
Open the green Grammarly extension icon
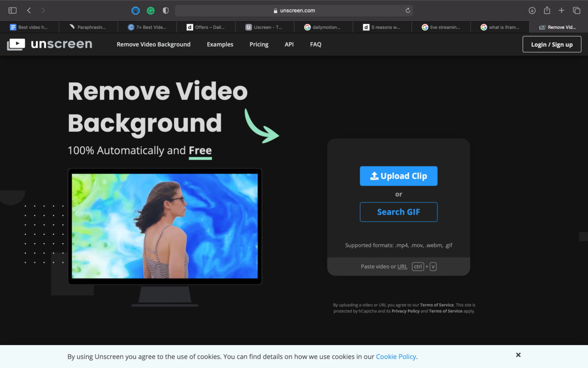coord(151,11)
